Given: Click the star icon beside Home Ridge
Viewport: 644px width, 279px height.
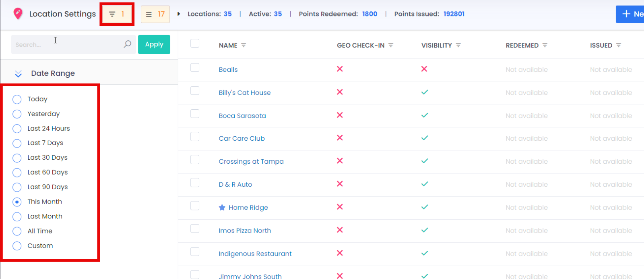Looking at the screenshot, I should click(222, 207).
